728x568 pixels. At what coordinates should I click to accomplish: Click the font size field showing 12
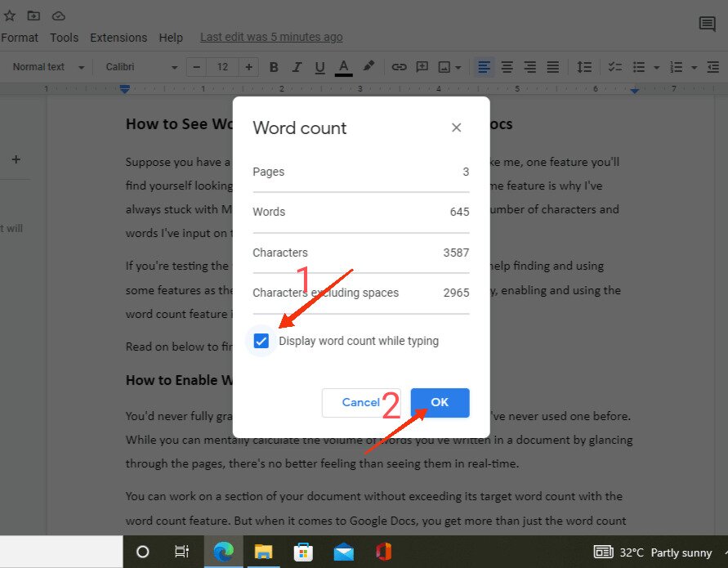(222, 67)
